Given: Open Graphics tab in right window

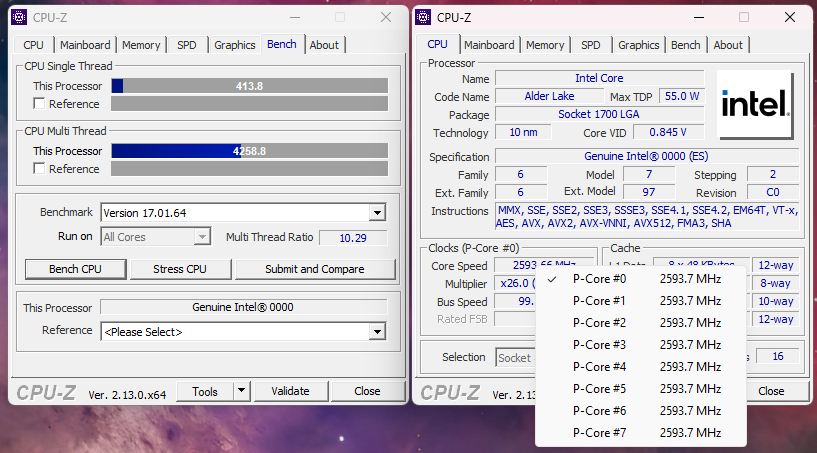Looking at the screenshot, I should pos(639,45).
